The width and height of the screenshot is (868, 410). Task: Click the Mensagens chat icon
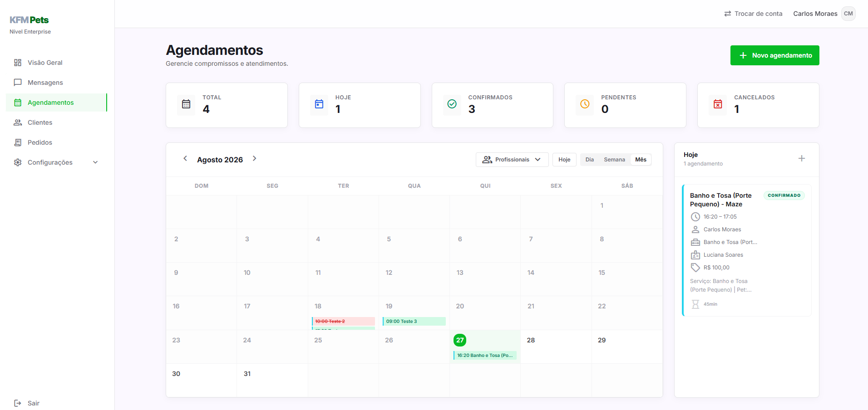(18, 83)
